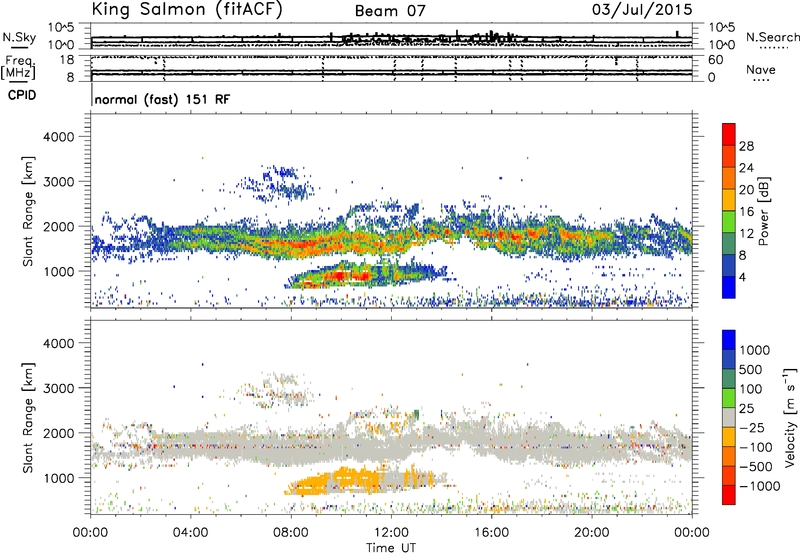Click the 'normal (fast) 151 RF' text
The height and width of the screenshot is (554, 800).
coord(162,99)
